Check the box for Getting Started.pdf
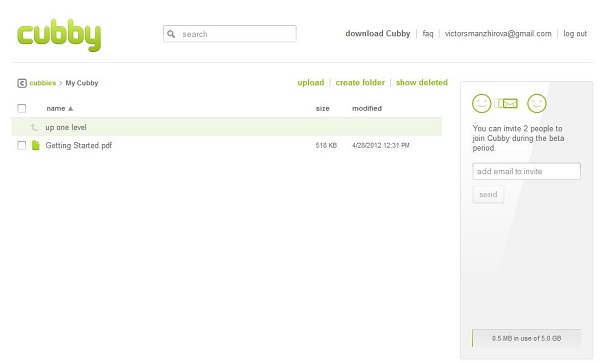Viewport: 600px width, 363px height. (22, 145)
